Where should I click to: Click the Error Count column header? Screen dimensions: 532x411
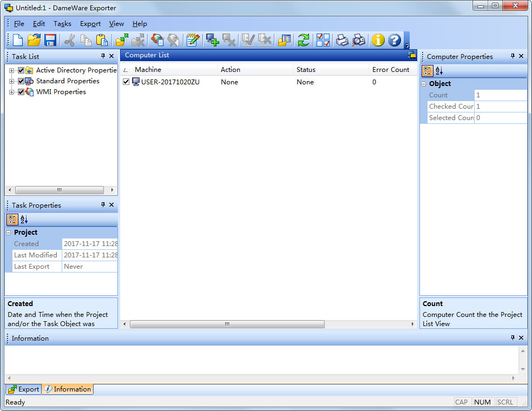coord(390,70)
